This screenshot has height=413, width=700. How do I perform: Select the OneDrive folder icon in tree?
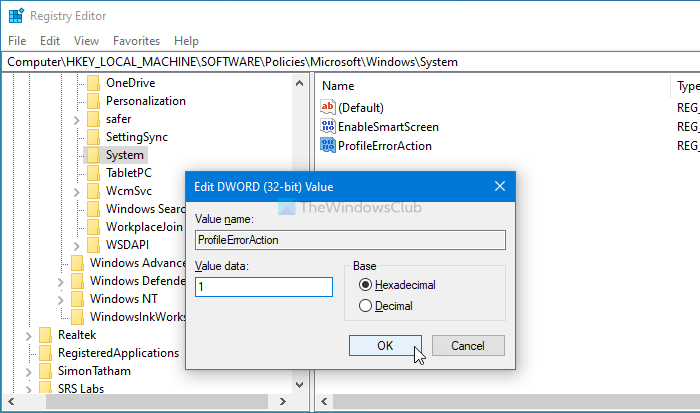(x=93, y=83)
